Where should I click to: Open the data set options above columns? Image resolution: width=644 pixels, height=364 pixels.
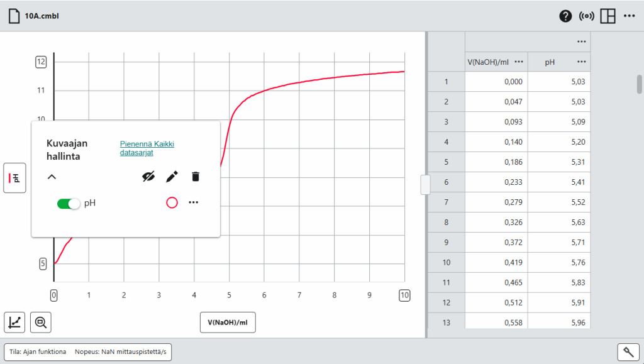point(581,41)
